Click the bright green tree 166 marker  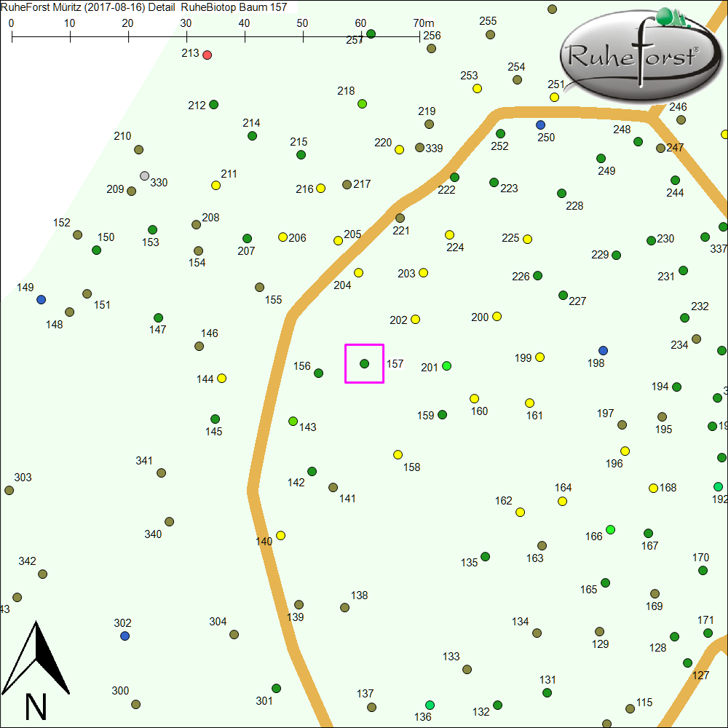coord(611,529)
